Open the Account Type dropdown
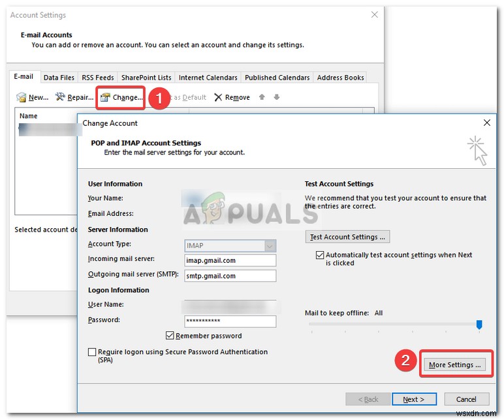504x420 pixels. coord(270,246)
